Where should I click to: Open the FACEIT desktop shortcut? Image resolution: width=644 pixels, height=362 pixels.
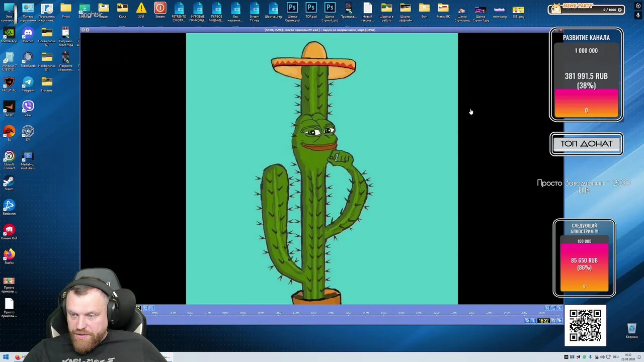(9, 109)
